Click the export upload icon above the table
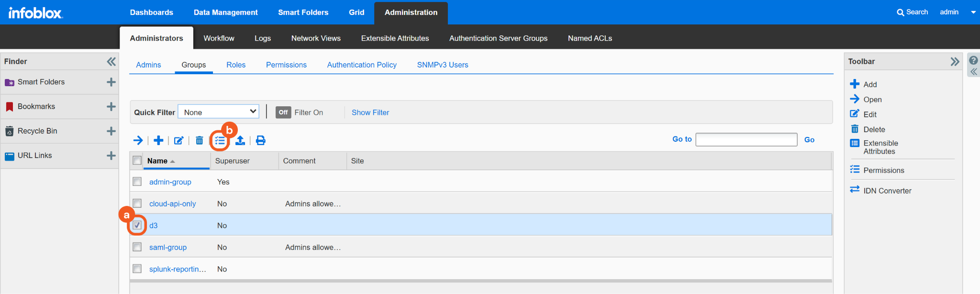Screen dimensions: 980x294 240,140
